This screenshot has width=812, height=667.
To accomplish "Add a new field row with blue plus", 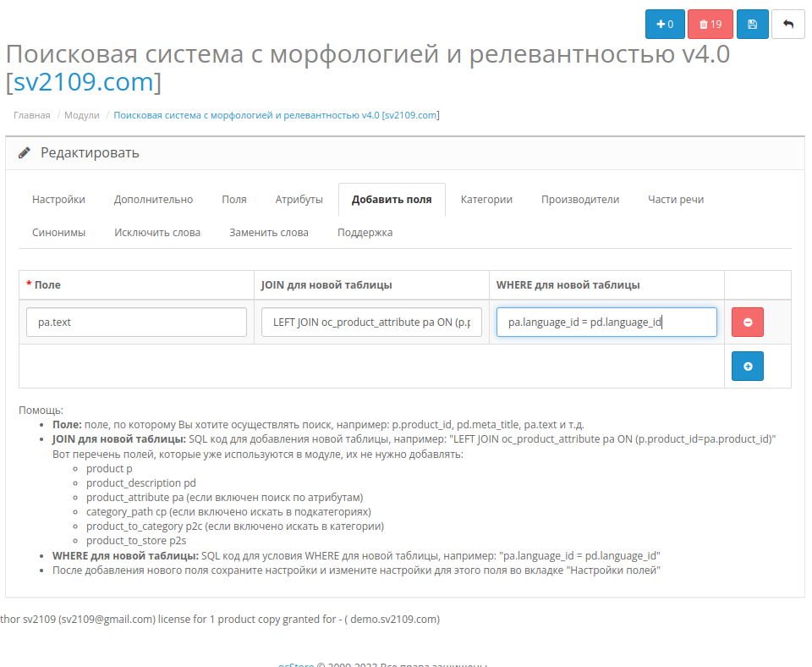I will 747,367.
